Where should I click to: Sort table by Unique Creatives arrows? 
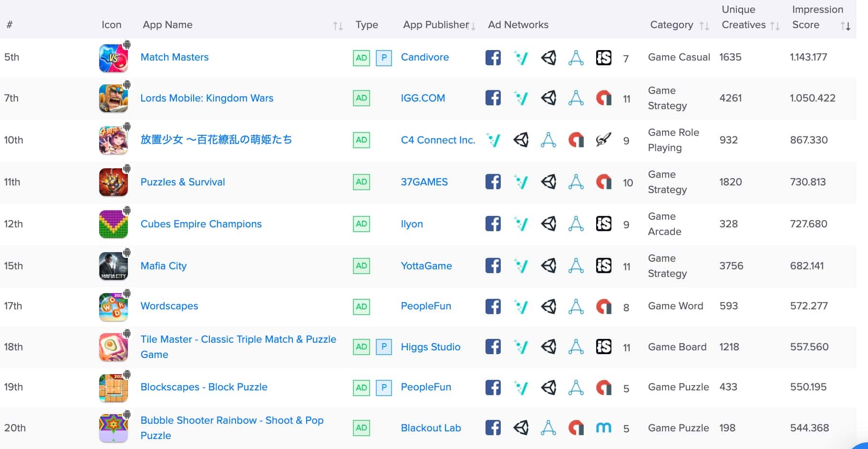point(775,26)
